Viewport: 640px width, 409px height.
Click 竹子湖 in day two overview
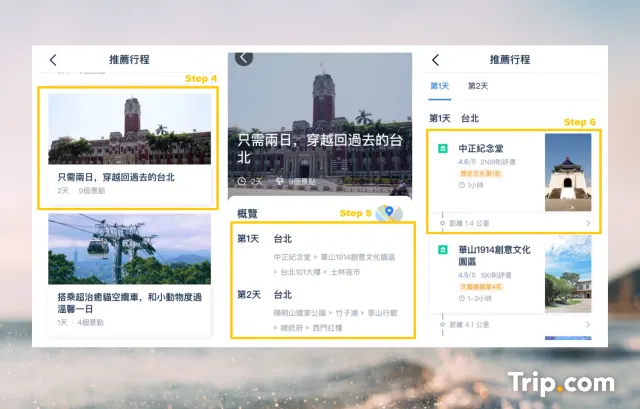point(347,313)
